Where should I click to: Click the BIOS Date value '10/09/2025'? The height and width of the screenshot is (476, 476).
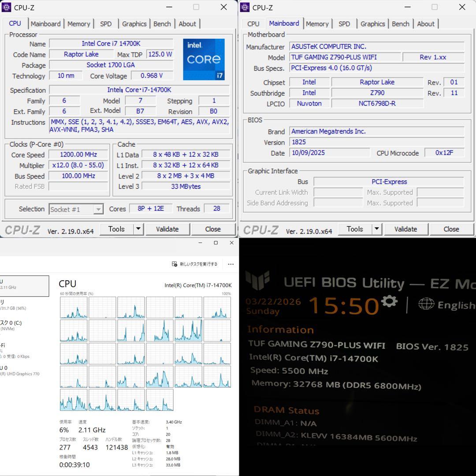[329, 152]
